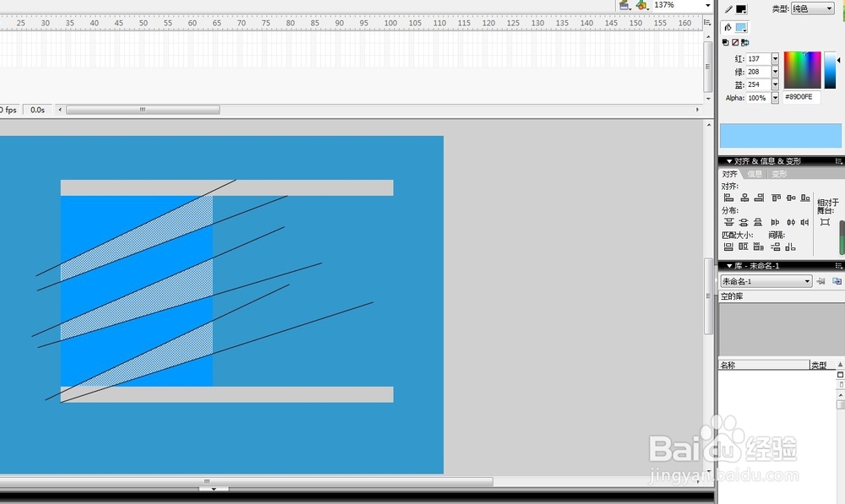
Task: Align objects to top edge
Action: coord(776,198)
